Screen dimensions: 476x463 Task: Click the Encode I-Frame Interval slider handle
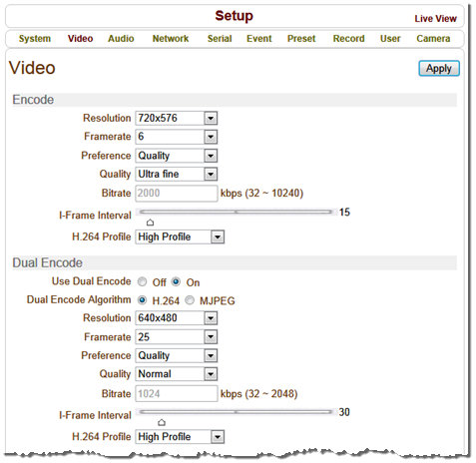pos(150,223)
